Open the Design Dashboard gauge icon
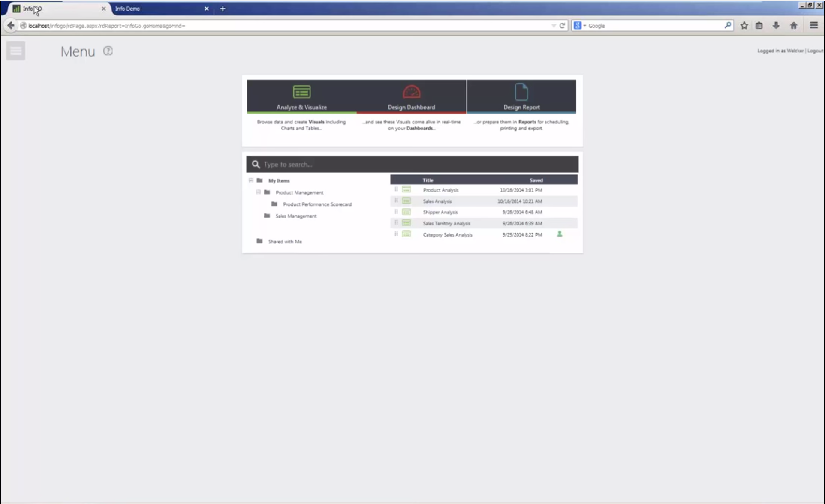The height and width of the screenshot is (504, 825). (411, 92)
